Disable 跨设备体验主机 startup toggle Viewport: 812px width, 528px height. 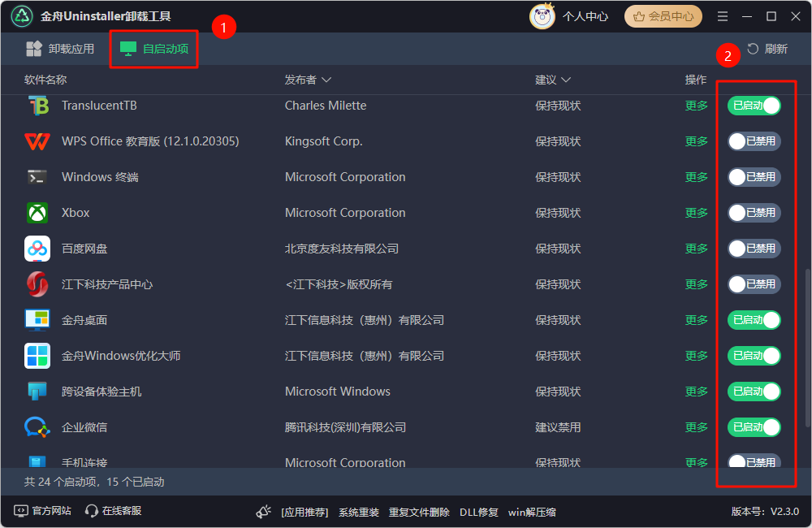754,392
